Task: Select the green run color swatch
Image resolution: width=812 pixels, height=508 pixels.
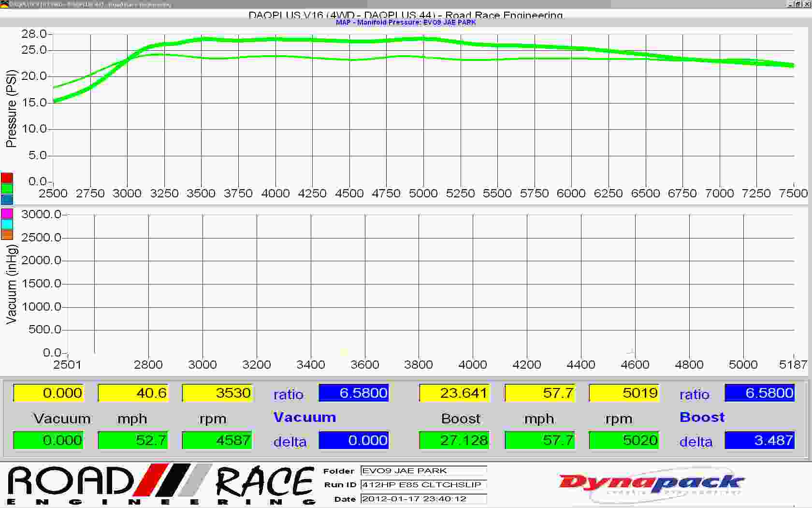Action: [x=7, y=189]
